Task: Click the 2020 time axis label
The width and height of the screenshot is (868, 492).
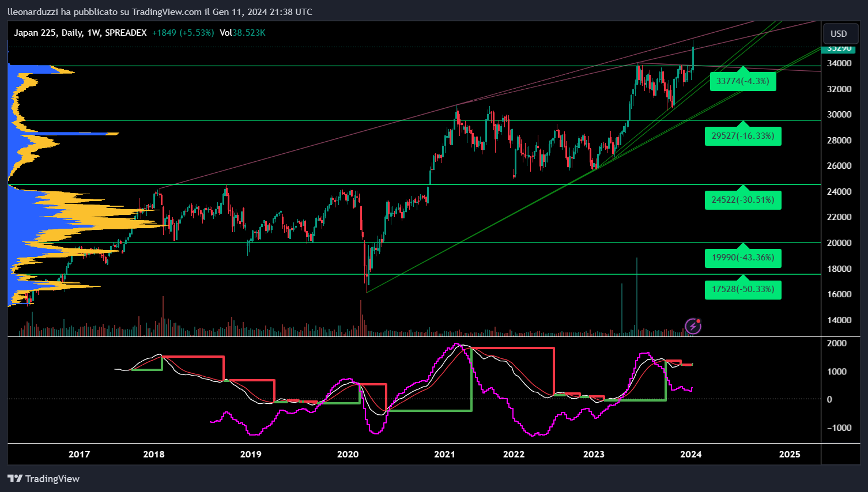Action: [x=348, y=455]
